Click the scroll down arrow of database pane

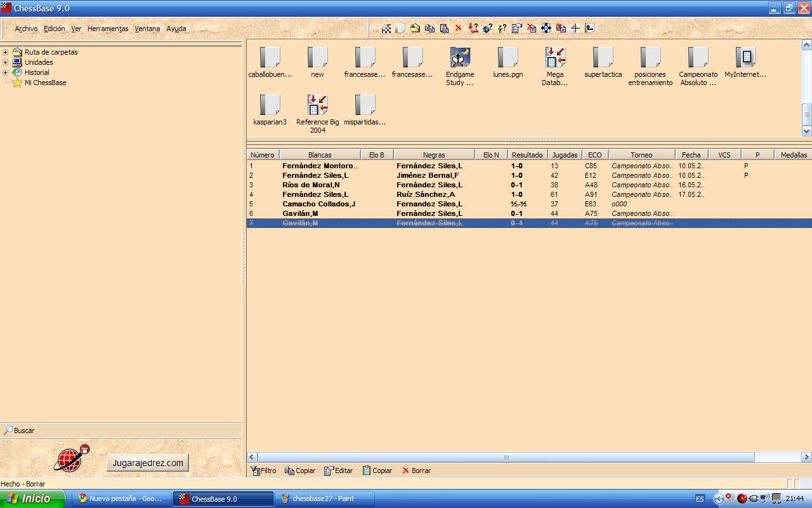click(x=807, y=131)
